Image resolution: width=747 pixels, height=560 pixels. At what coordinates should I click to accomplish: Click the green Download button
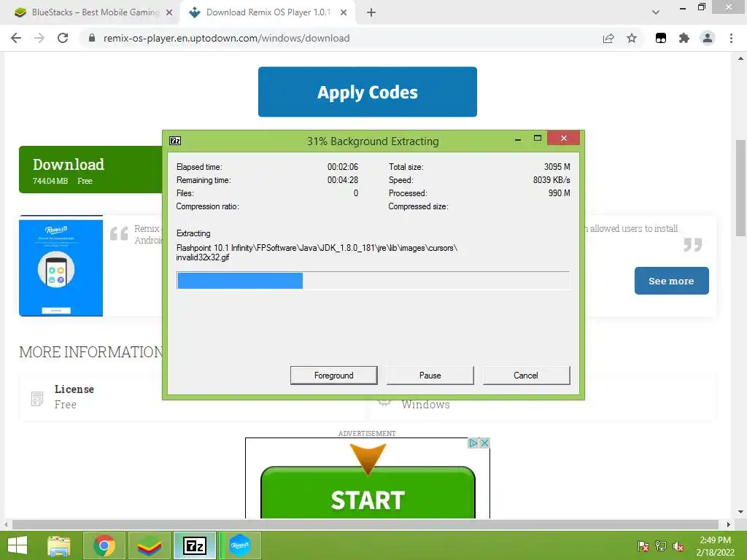[x=90, y=169]
